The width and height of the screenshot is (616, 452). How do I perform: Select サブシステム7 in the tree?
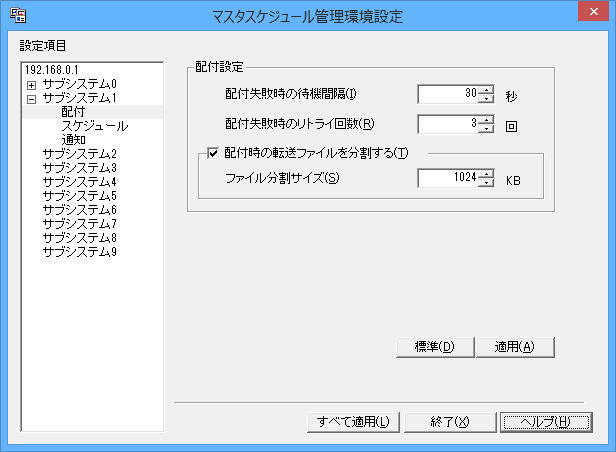[x=79, y=224]
